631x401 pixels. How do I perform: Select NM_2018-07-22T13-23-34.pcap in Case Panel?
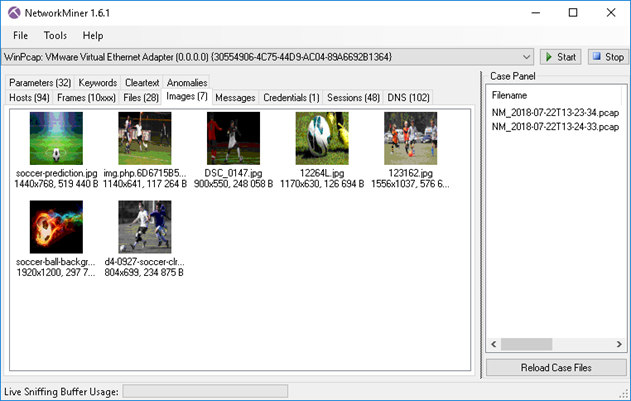tap(555, 113)
